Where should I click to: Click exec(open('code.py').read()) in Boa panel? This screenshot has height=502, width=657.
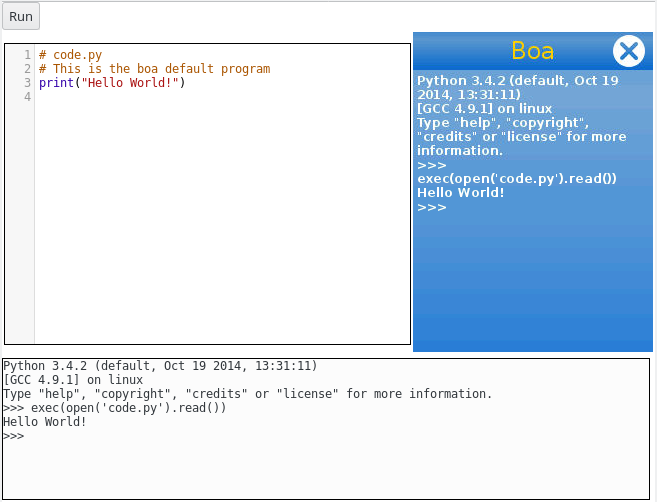pyautogui.click(x=517, y=179)
